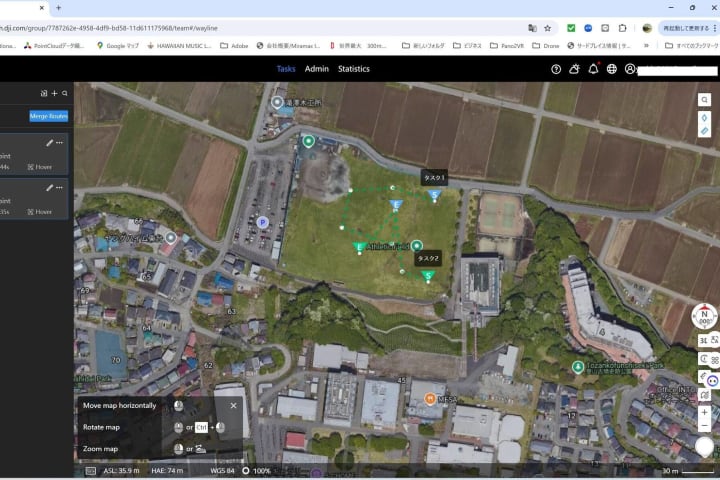Click the browser bookmark star icon
Image resolution: width=720 pixels, height=480 pixels.
(x=547, y=28)
